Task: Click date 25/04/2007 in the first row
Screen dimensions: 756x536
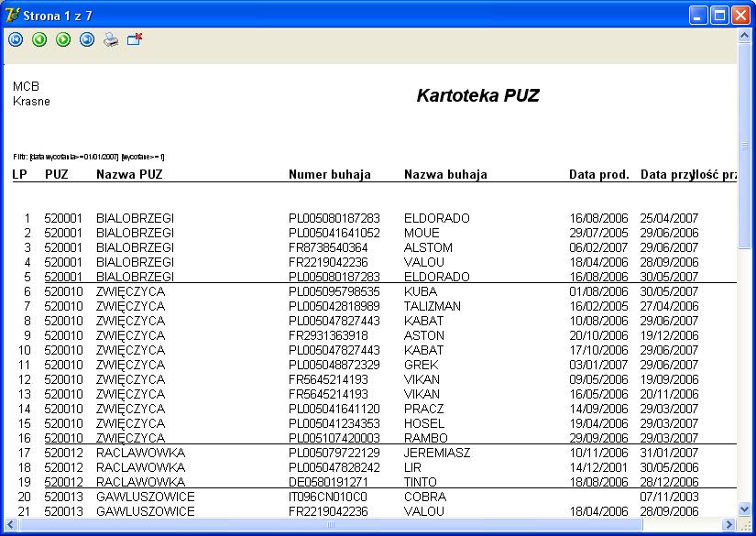Action: [x=669, y=218]
